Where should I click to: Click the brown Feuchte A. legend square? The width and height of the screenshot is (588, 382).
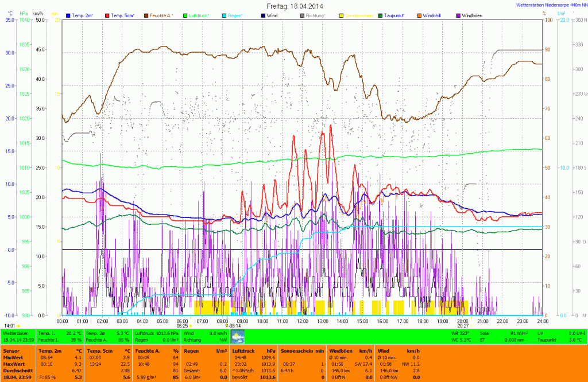[146, 15]
